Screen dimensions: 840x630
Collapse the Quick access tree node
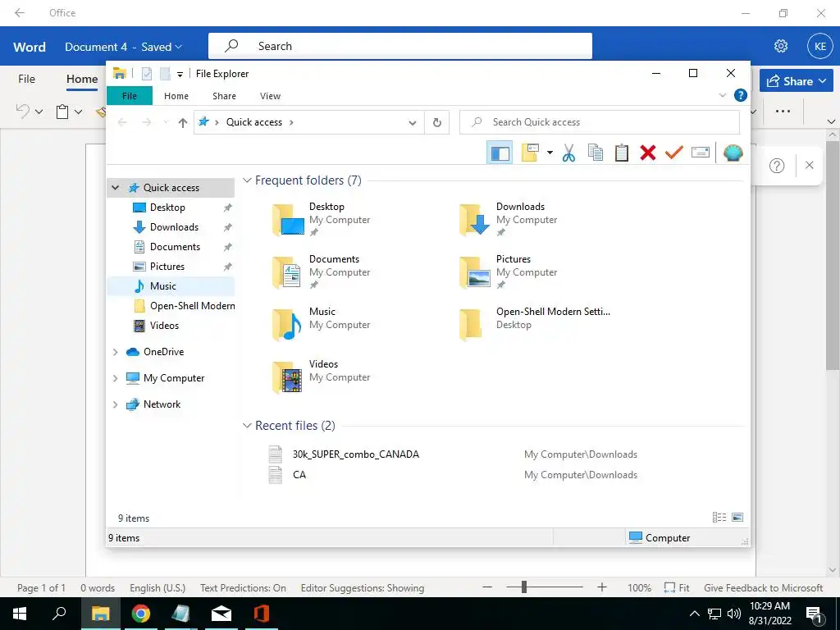(x=115, y=188)
